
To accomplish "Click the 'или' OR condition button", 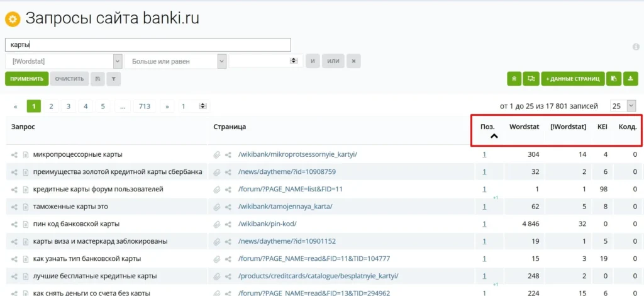I will coord(333,61).
